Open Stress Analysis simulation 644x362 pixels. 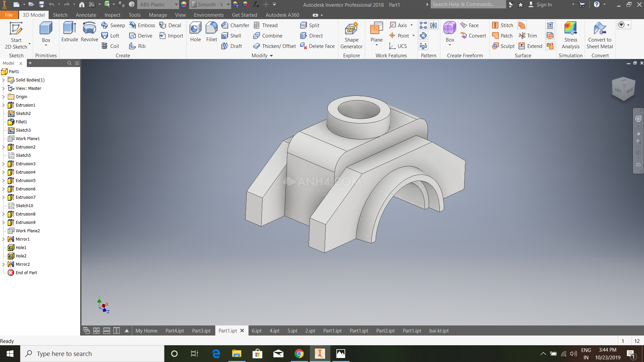[x=571, y=36]
